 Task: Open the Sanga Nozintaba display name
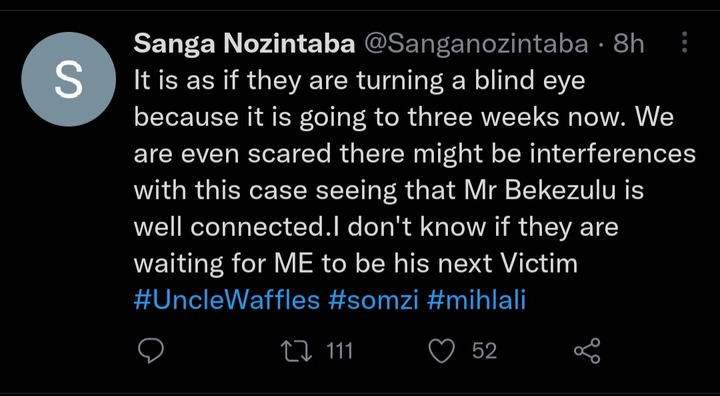pyautogui.click(x=245, y=44)
